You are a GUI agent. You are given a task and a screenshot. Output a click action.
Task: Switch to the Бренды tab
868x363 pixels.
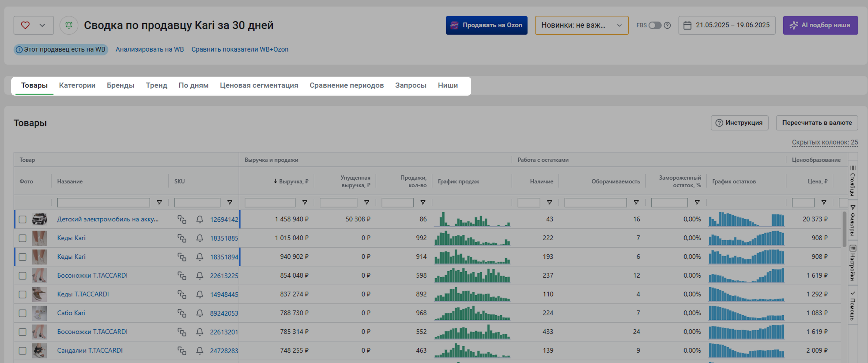click(121, 85)
